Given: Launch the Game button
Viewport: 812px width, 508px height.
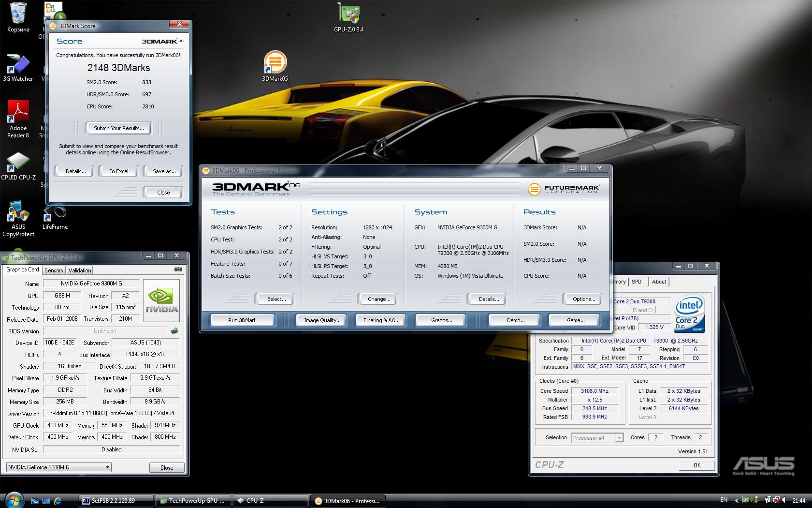Looking at the screenshot, I should [x=575, y=320].
